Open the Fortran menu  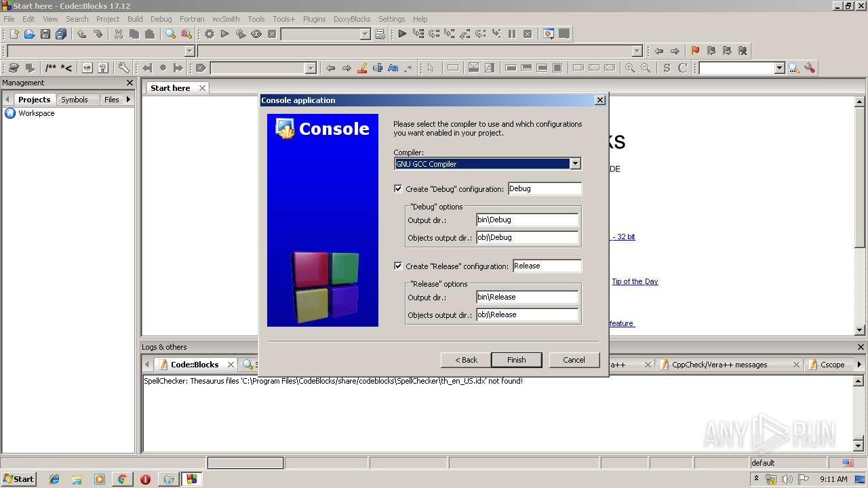(x=192, y=19)
